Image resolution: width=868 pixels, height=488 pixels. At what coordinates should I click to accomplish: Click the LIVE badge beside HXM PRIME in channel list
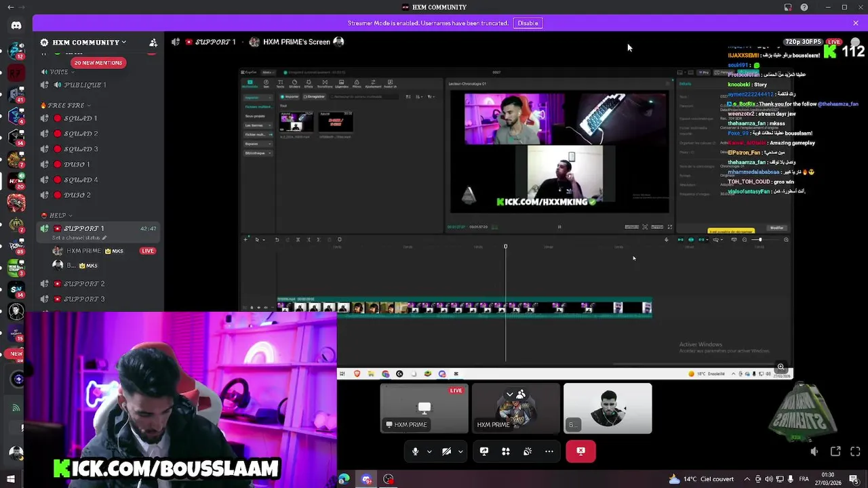(148, 251)
